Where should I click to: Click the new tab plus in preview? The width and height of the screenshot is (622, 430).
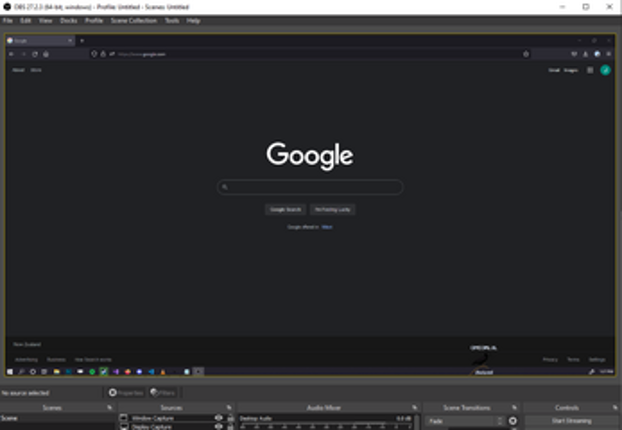click(82, 40)
